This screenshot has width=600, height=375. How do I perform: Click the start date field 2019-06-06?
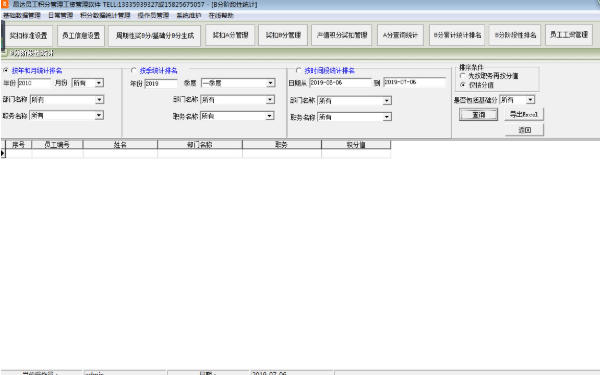click(340, 83)
